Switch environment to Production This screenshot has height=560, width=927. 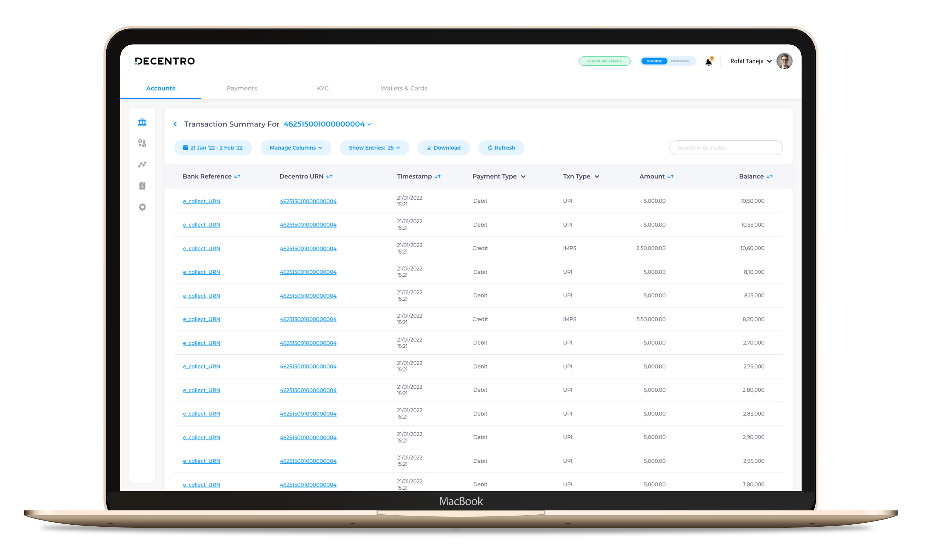tap(681, 61)
